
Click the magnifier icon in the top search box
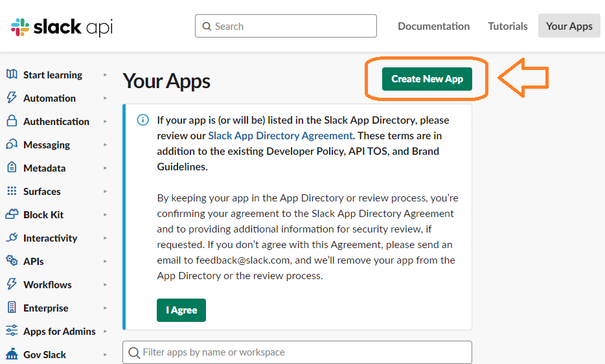207,27
